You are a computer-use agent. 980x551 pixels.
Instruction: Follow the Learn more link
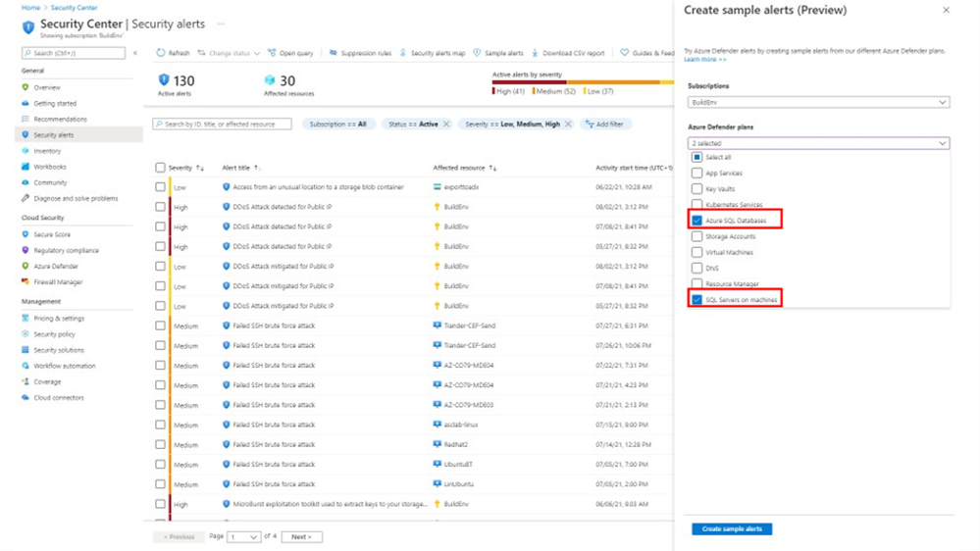[x=705, y=60]
